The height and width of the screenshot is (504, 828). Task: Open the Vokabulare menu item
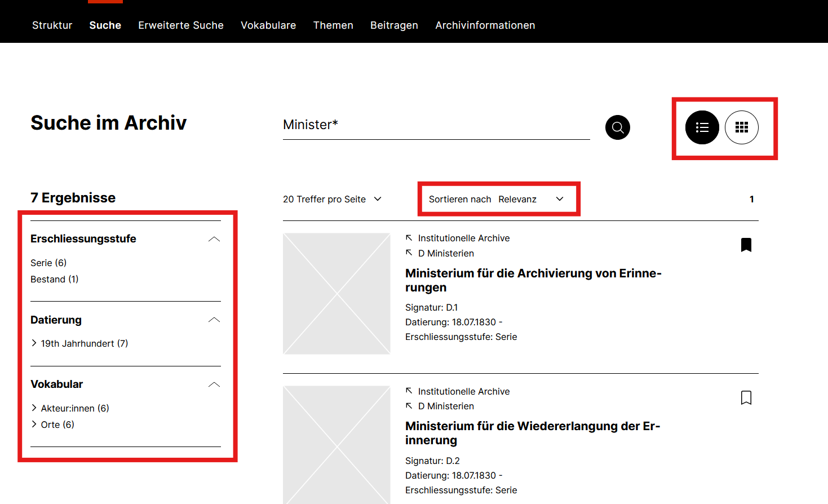(x=268, y=25)
